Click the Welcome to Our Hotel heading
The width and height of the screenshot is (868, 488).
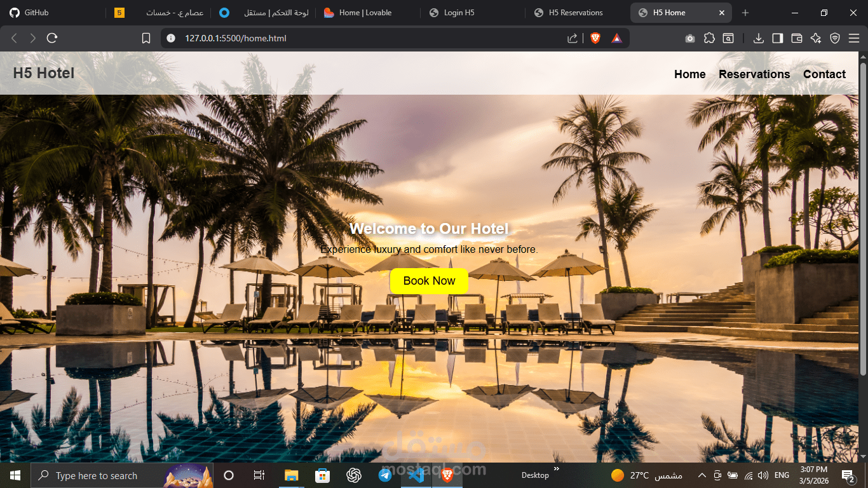[x=429, y=229]
